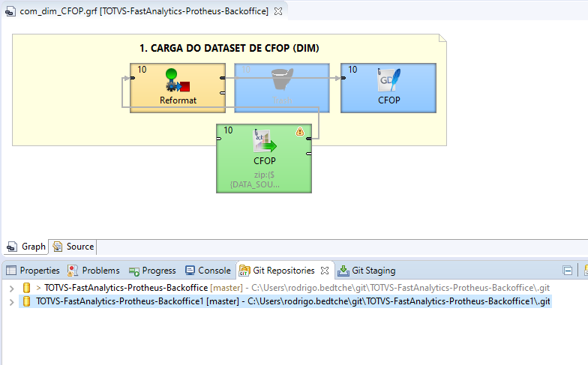Viewport: 588px width, 365px height.
Task: Minimize the bottom panel view
Action: coord(568,270)
